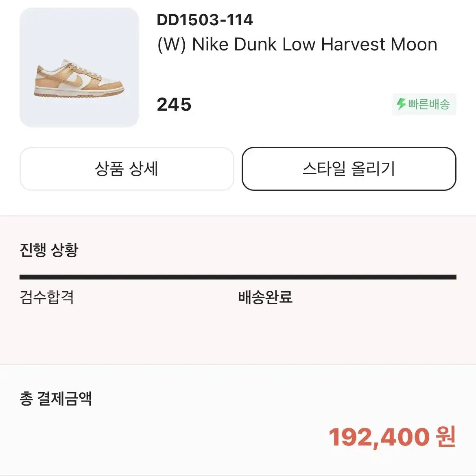The width and height of the screenshot is (476, 476).
Task: Open the Nike Dunk Low shoe thumbnail
Action: [79, 68]
